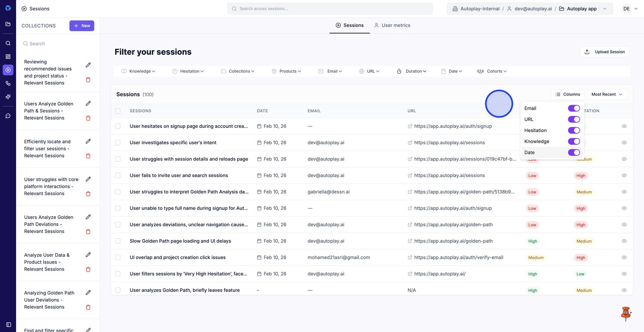Delete the Users Analyze Golden Path & Sessions collection
The image size is (644, 332).
coord(88,118)
